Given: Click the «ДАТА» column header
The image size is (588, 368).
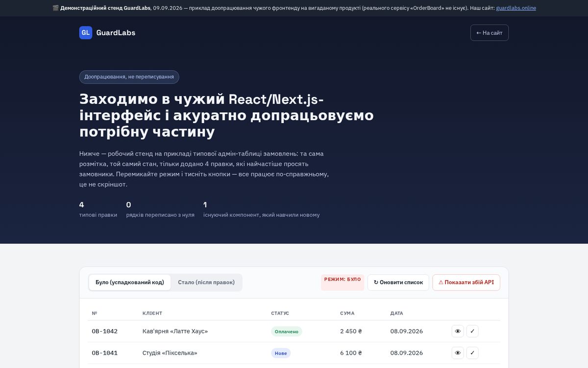Looking at the screenshot, I should [x=397, y=313].
